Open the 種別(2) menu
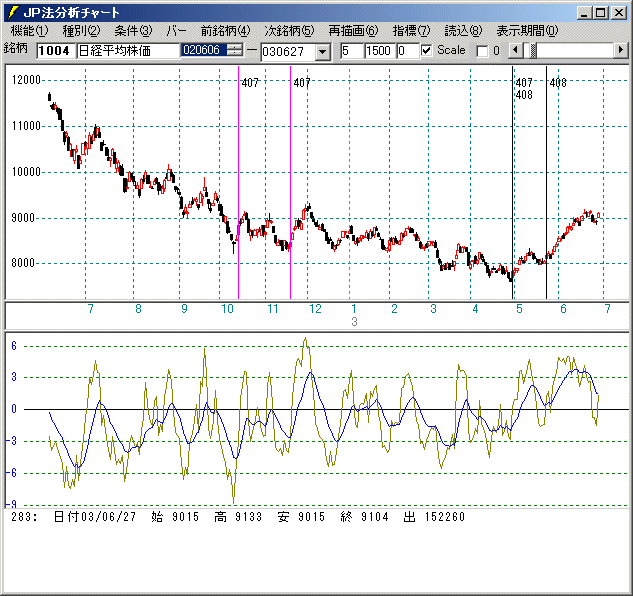This screenshot has width=633, height=596. pos(81,31)
